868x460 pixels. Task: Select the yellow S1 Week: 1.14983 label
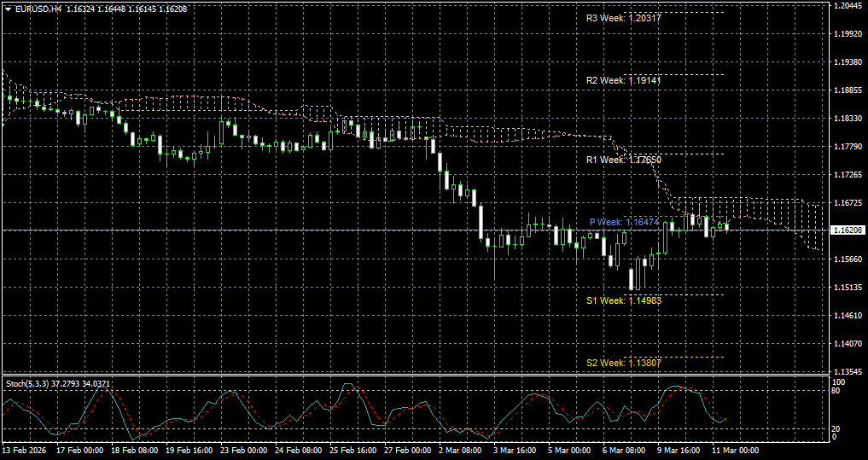[x=624, y=300]
